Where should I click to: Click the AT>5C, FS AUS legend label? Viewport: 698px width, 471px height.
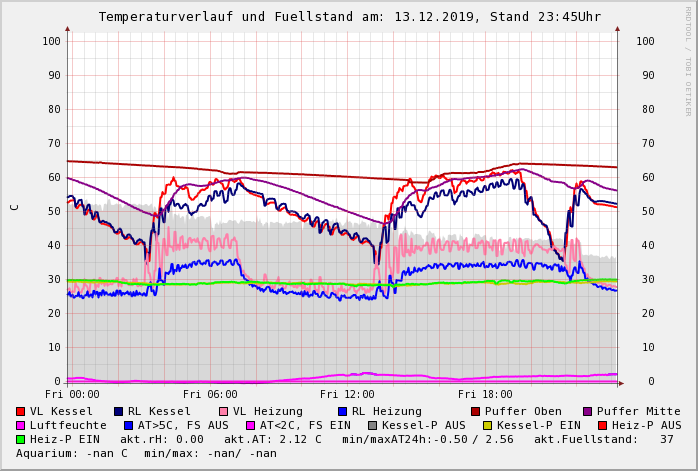point(183,425)
